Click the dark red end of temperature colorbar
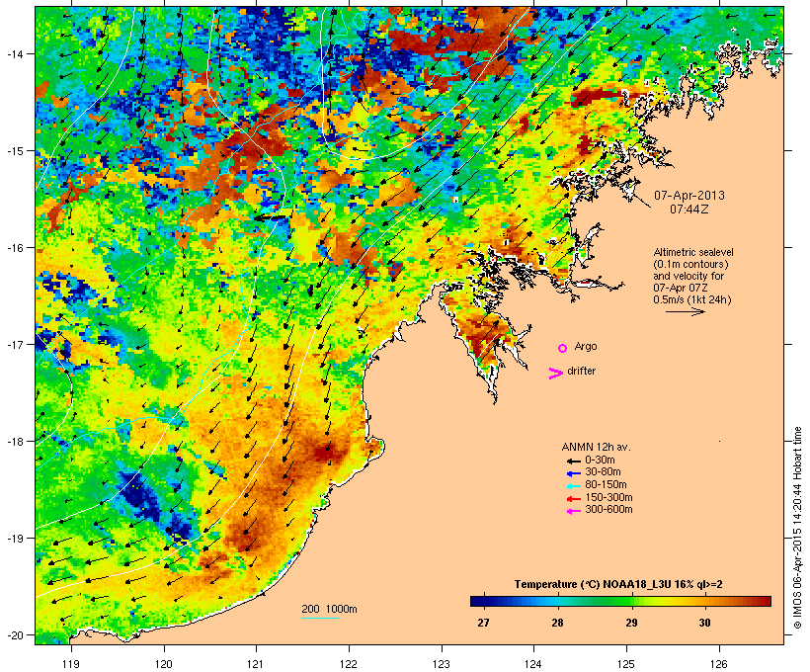810x672 pixels. [764, 601]
